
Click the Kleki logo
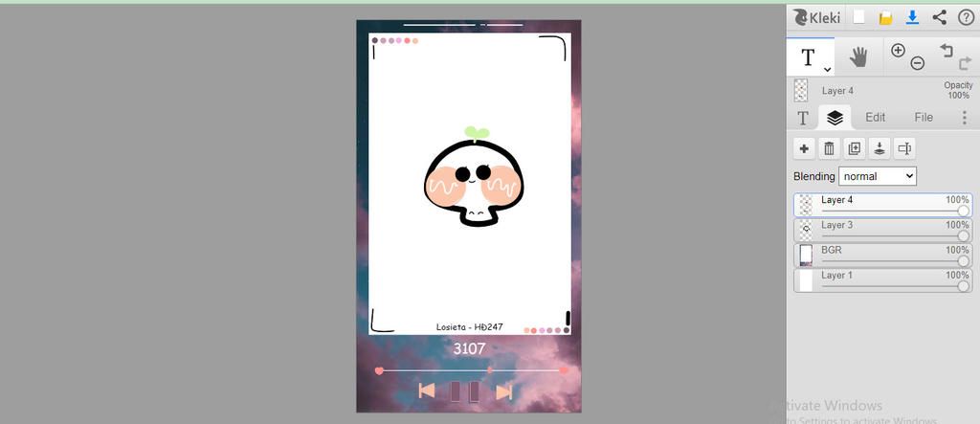pyautogui.click(x=817, y=17)
